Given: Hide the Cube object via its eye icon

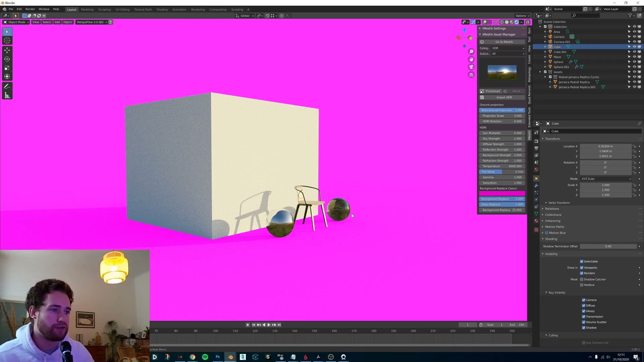Looking at the screenshot, I should (x=634, y=47).
